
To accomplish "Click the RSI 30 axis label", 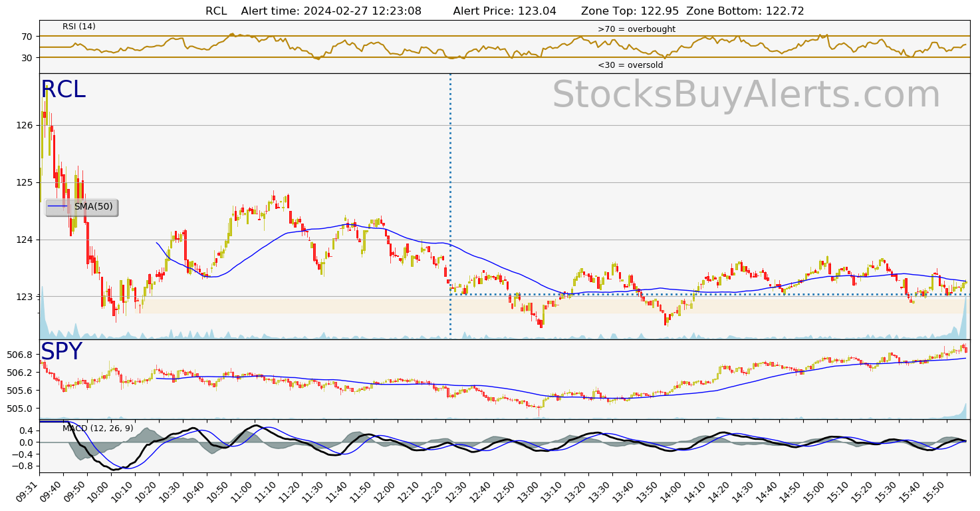I will click(x=27, y=58).
